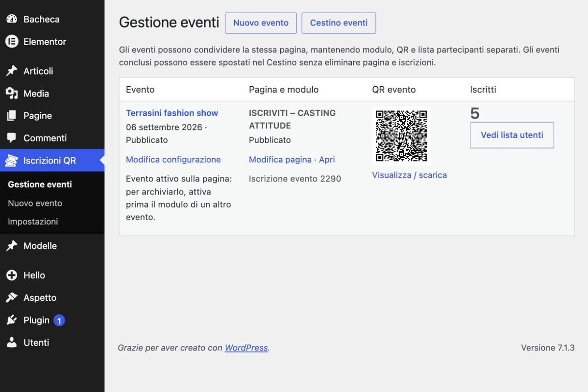The image size is (588, 392).
Task: Click the ISCRIVITI – CASTING ATTITUDE page title
Action: 293,119
